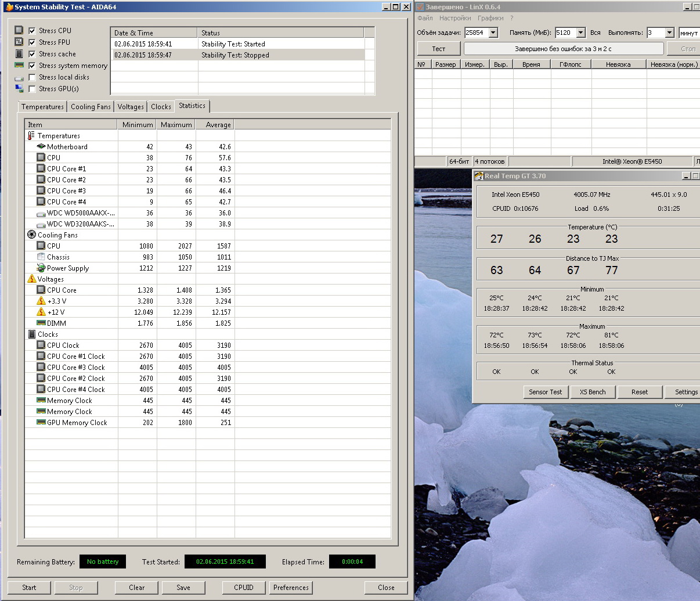
Task: Click the Temperatures thermometer icon in statistics
Action: pos(31,135)
